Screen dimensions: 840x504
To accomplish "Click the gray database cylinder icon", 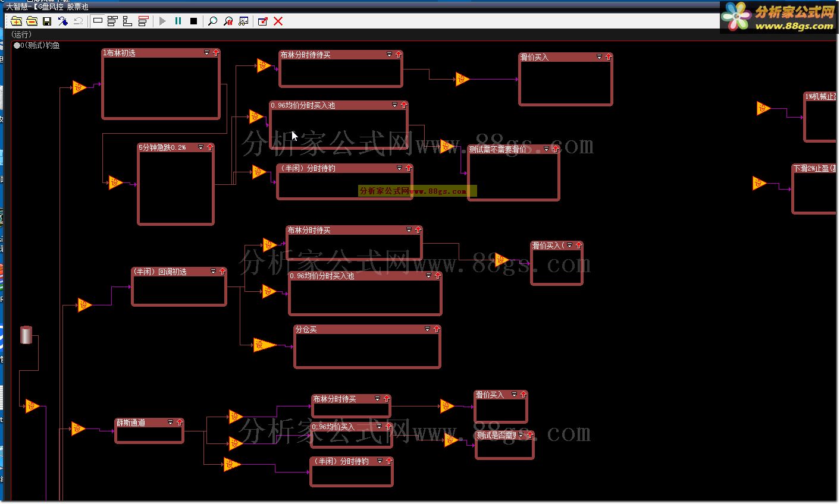I will pyautogui.click(x=26, y=335).
